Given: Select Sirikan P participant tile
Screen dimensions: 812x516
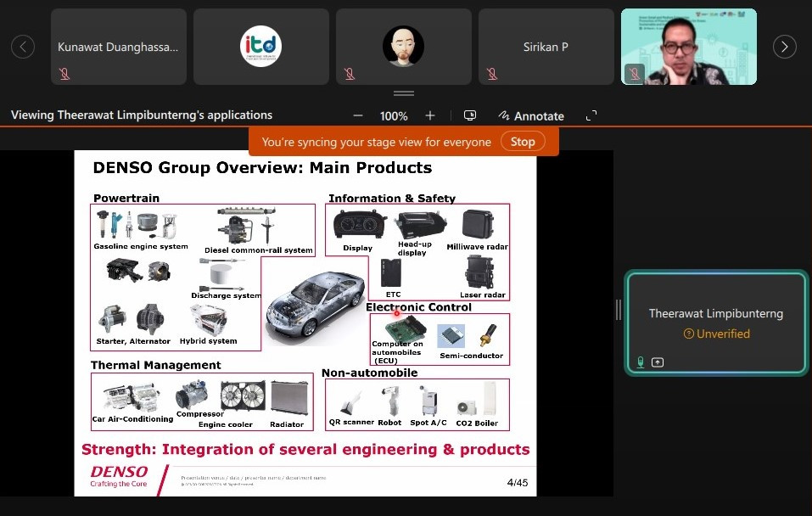Looking at the screenshot, I should (x=546, y=47).
